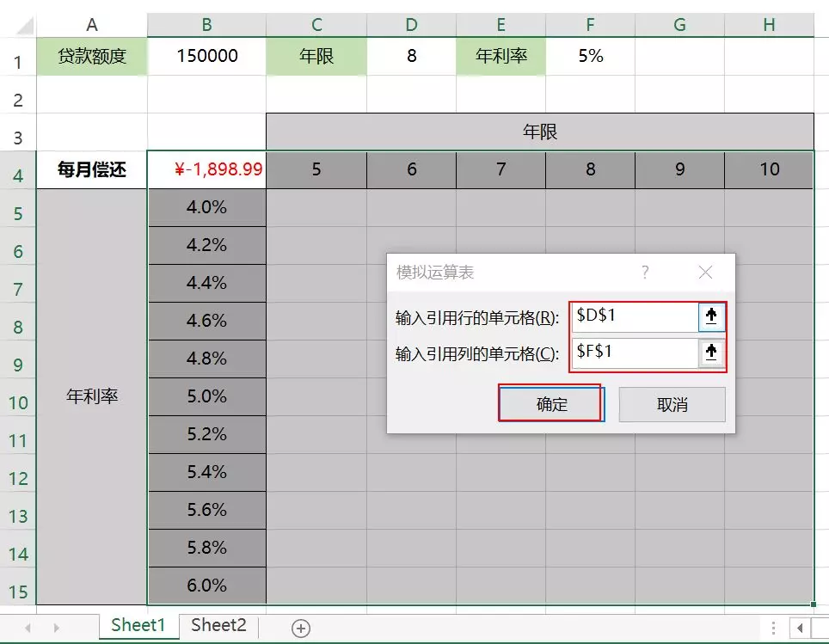Select the 年利率 label cell in row 1
This screenshot has width=829, height=644.
point(500,56)
